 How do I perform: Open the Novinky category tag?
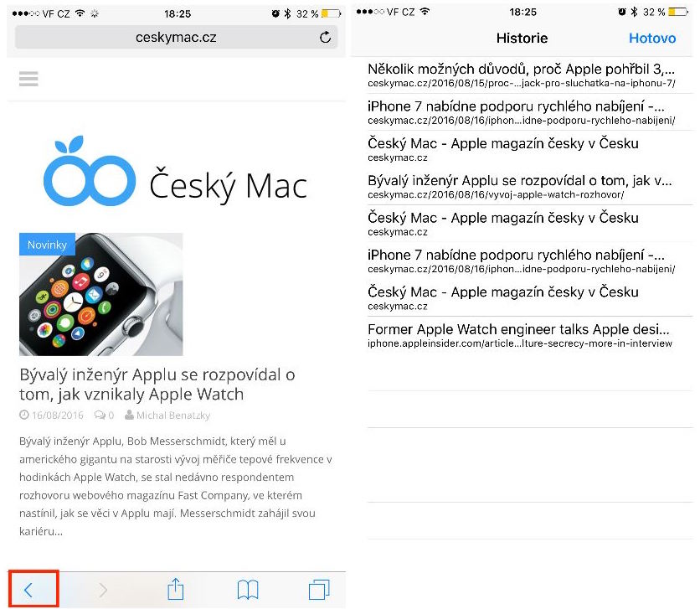coord(47,245)
